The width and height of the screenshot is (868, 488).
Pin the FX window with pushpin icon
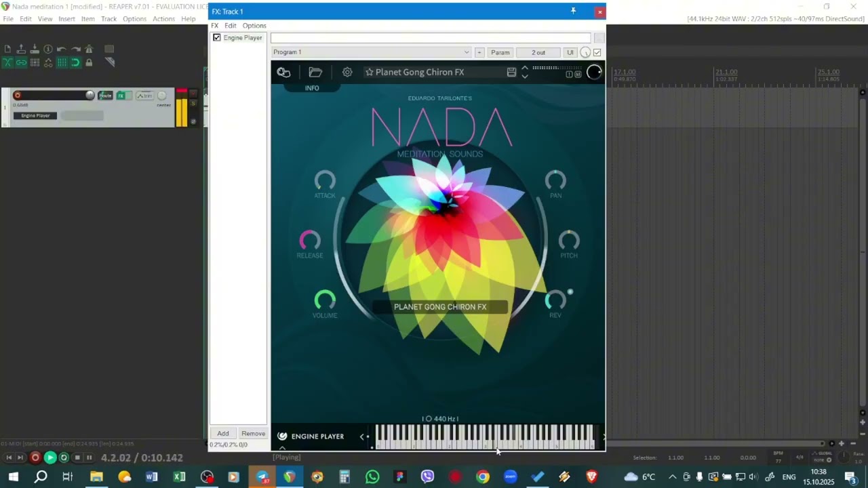click(x=573, y=12)
